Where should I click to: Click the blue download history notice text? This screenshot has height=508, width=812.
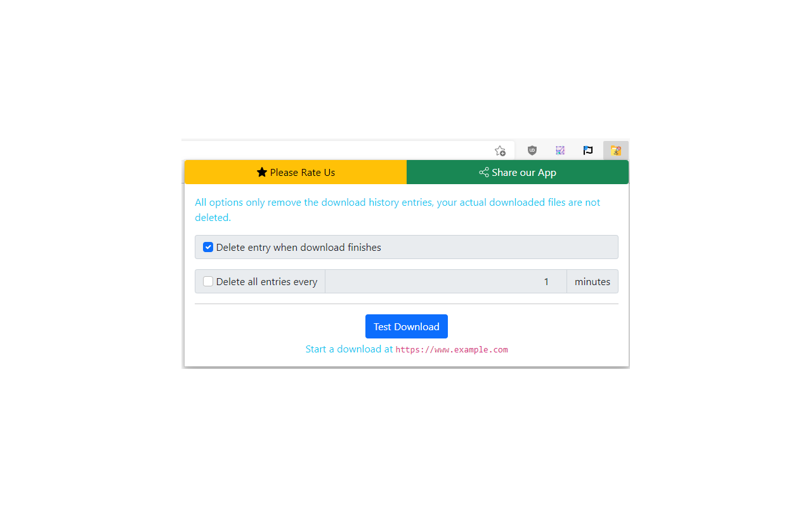tap(398, 210)
